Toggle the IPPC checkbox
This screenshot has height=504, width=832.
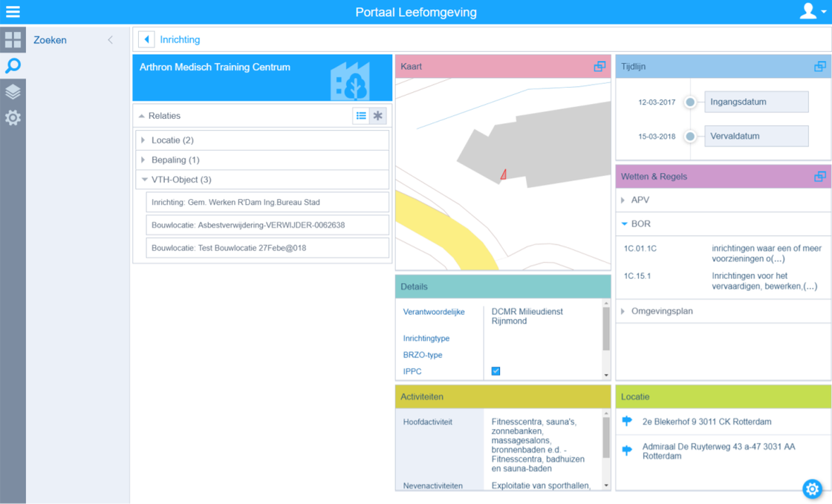pos(495,371)
